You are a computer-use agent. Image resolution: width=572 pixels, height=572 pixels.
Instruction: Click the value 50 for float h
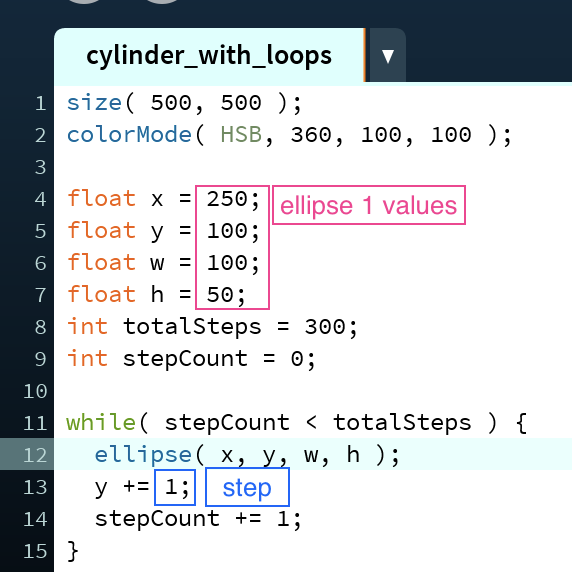point(220,295)
